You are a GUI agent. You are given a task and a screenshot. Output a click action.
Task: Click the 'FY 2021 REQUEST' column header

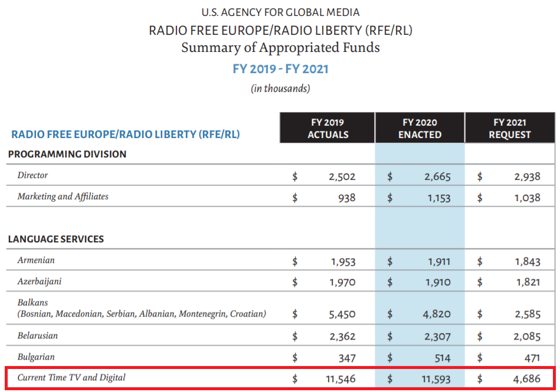pyautogui.click(x=510, y=129)
